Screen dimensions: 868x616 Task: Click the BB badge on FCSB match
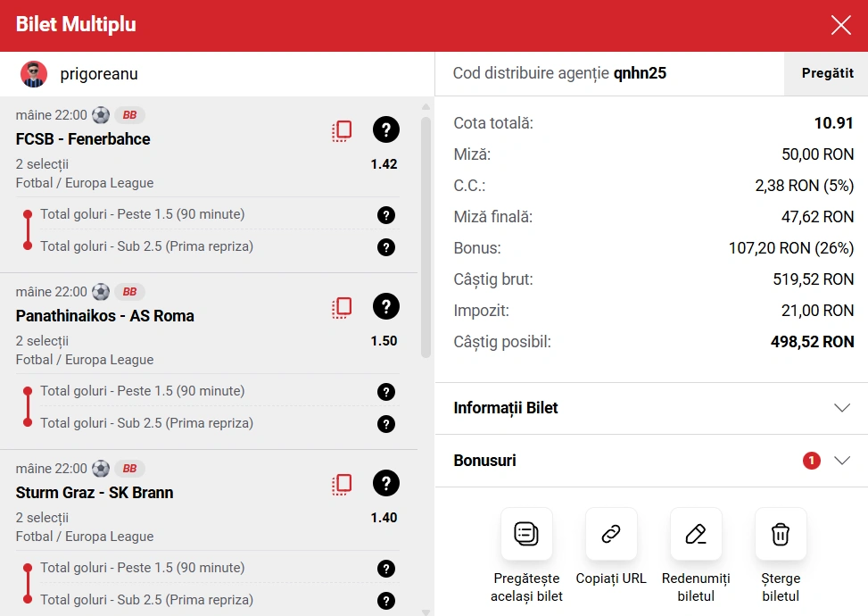click(129, 115)
